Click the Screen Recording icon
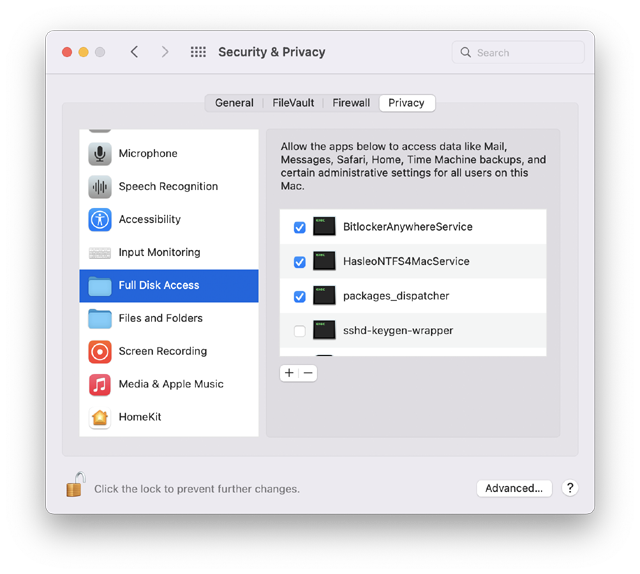Screen dimensions: 640x574 pyautogui.click(x=100, y=352)
